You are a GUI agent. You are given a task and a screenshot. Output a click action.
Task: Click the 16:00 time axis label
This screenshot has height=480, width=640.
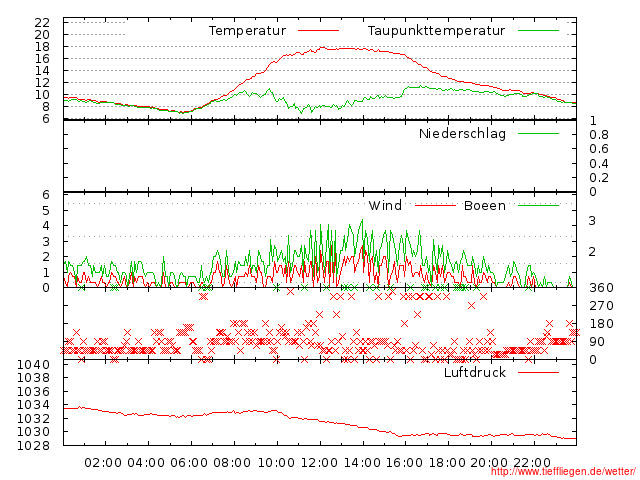(x=404, y=463)
